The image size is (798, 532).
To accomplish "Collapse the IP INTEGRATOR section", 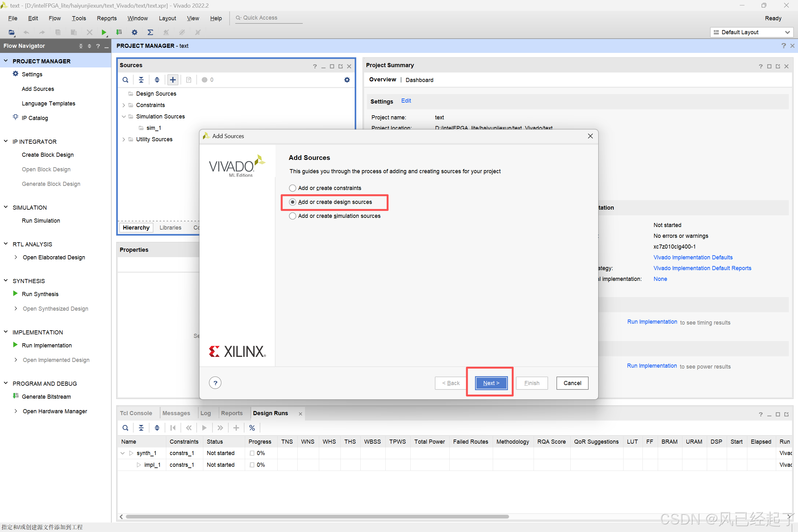I will 6,141.
